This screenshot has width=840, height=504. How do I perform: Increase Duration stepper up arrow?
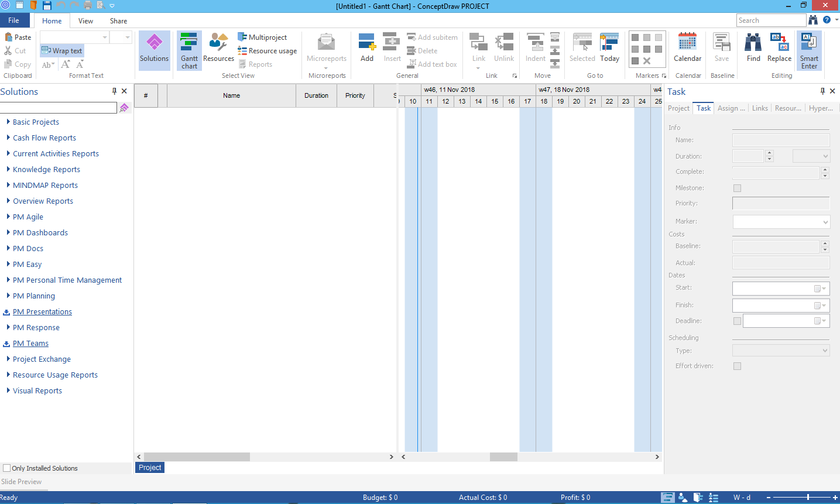[769, 153]
